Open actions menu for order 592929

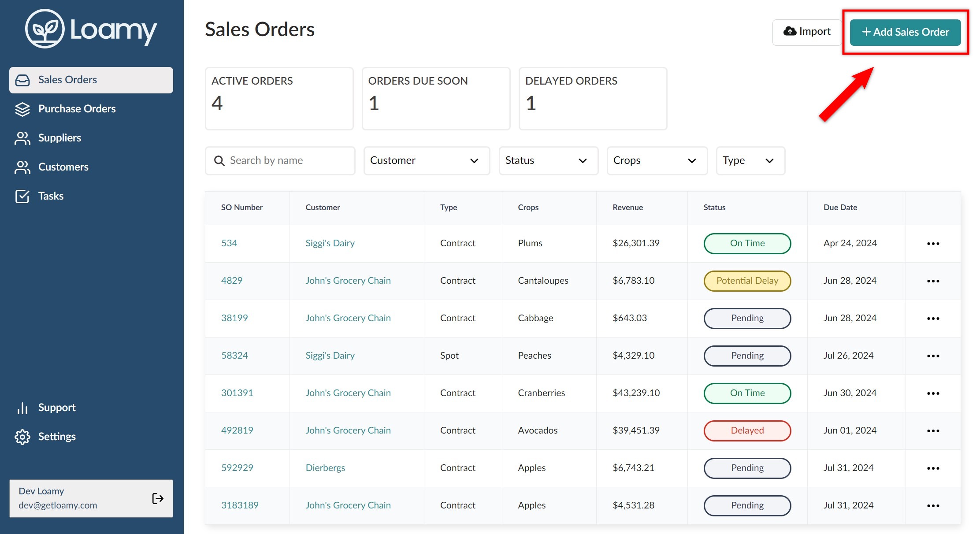933,468
